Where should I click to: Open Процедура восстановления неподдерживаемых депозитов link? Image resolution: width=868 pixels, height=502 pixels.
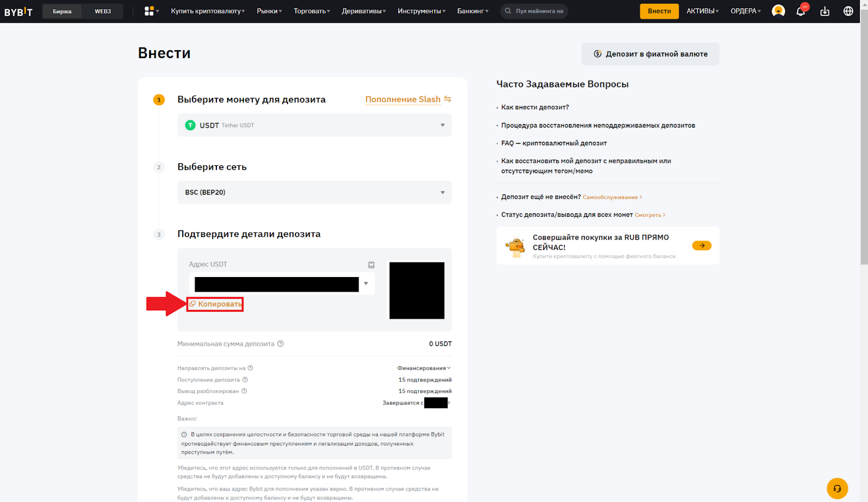[598, 125]
